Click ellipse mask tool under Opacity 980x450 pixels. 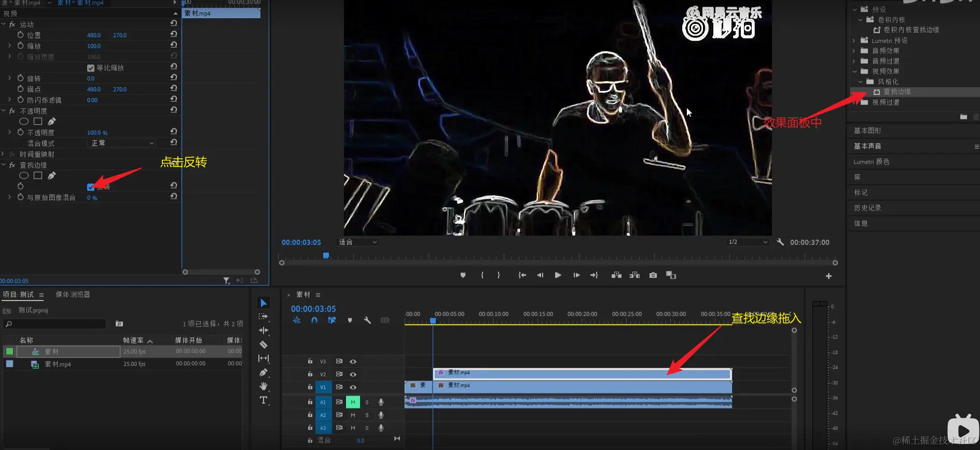coord(24,121)
